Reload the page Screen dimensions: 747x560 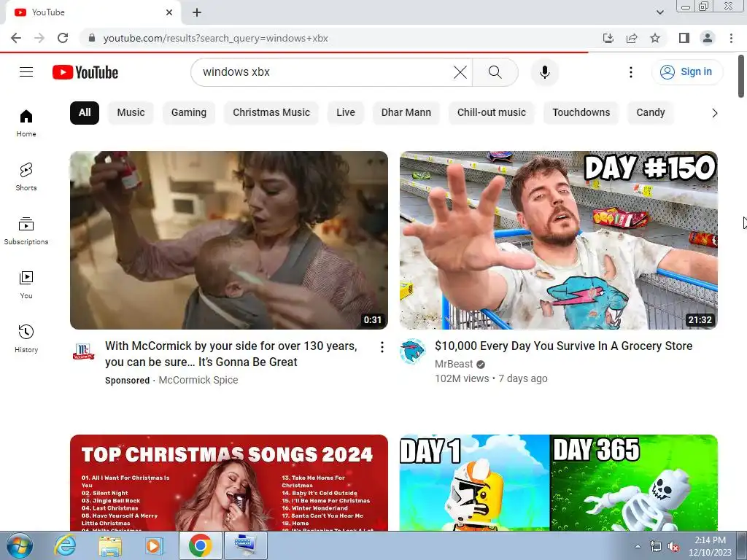pyautogui.click(x=63, y=38)
